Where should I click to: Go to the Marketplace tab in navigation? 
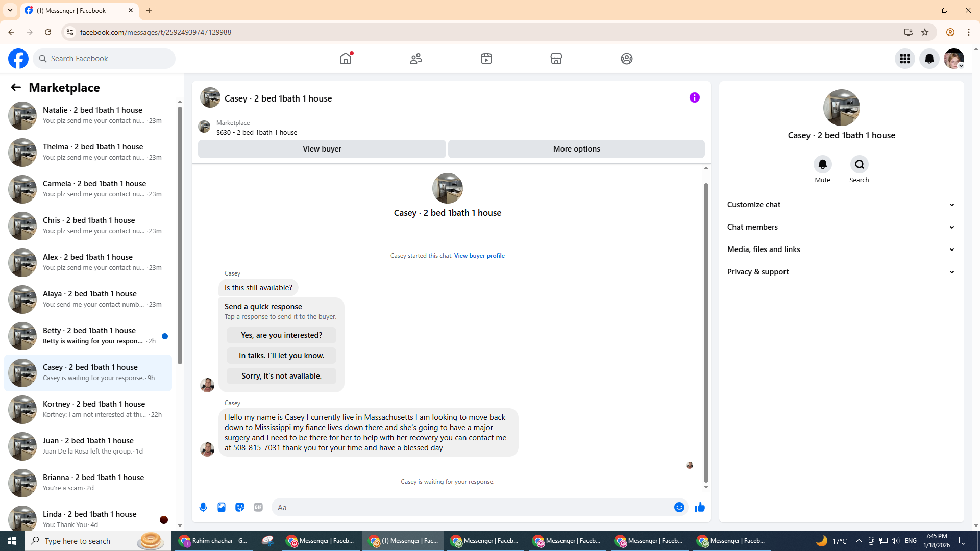point(556,59)
